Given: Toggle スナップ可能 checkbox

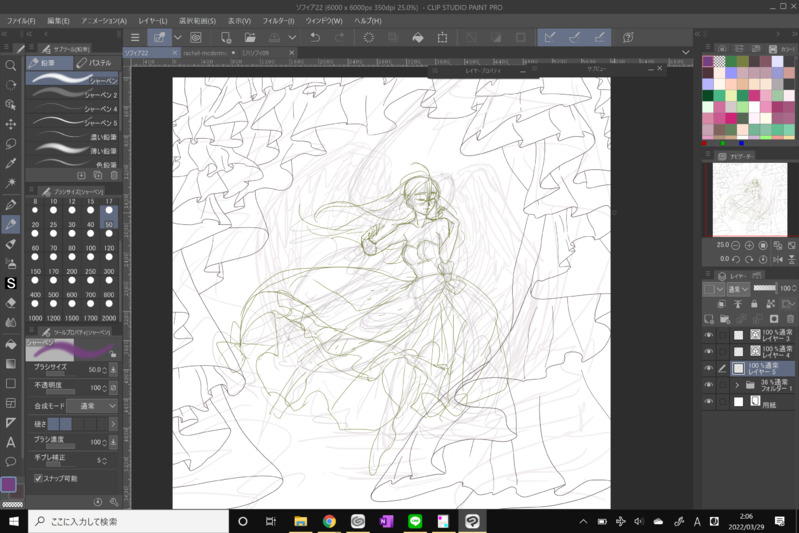Looking at the screenshot, I should coord(38,479).
